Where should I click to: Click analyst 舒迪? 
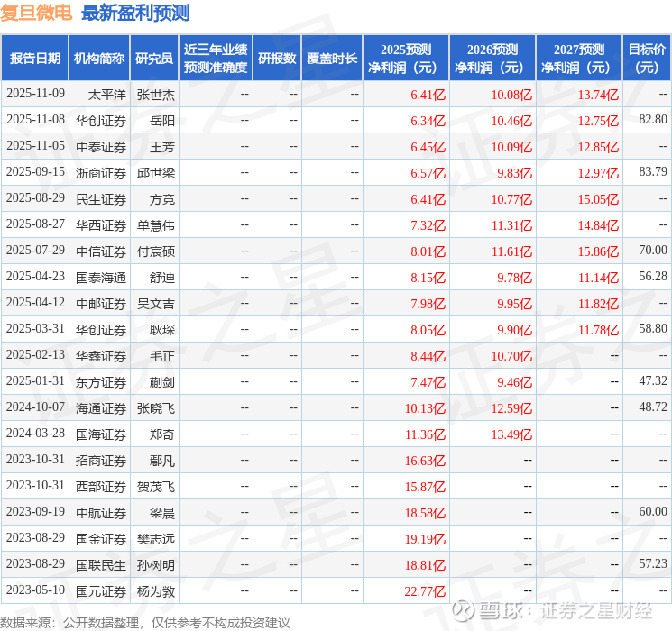tap(162, 278)
